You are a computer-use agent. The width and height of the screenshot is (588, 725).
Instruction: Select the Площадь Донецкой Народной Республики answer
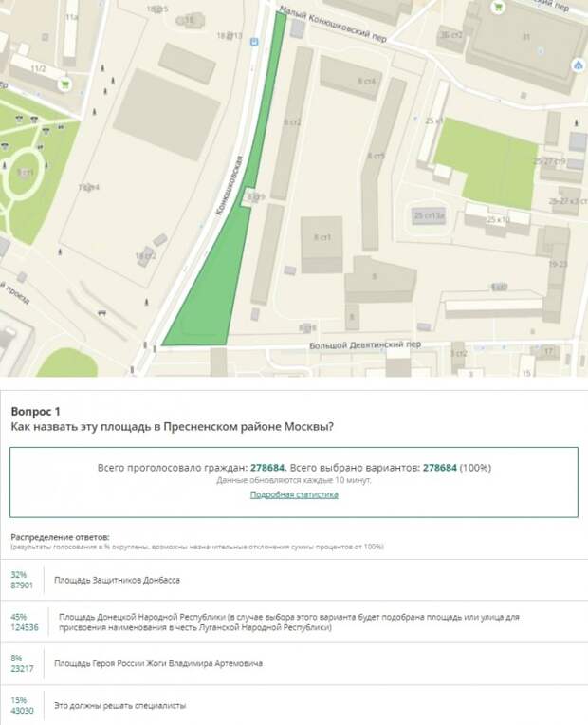coord(289,622)
